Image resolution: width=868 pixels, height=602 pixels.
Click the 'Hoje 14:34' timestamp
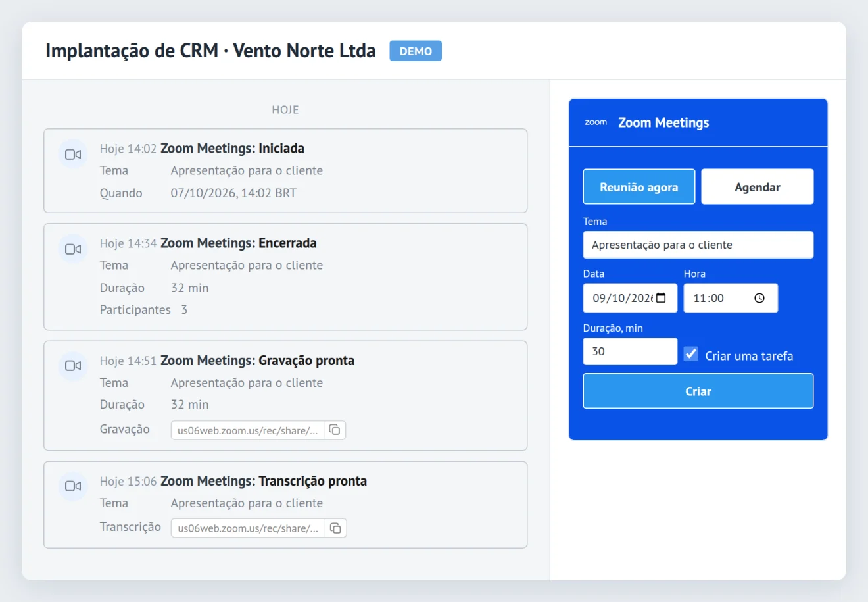coord(128,243)
